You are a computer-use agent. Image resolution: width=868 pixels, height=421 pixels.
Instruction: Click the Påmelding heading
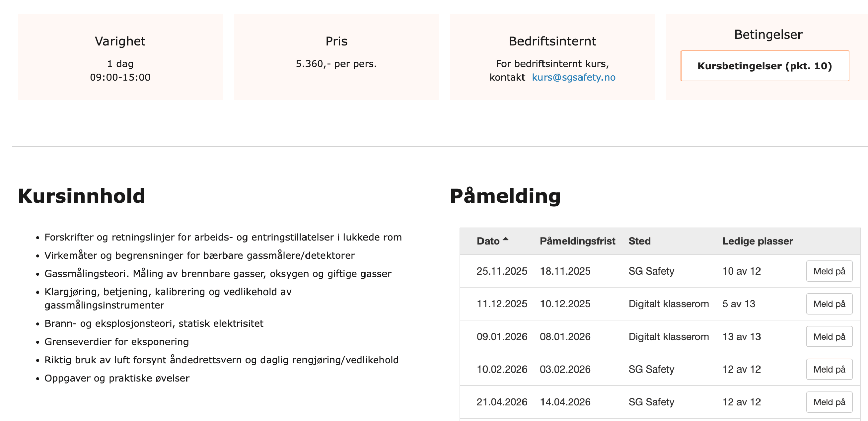coord(505,196)
